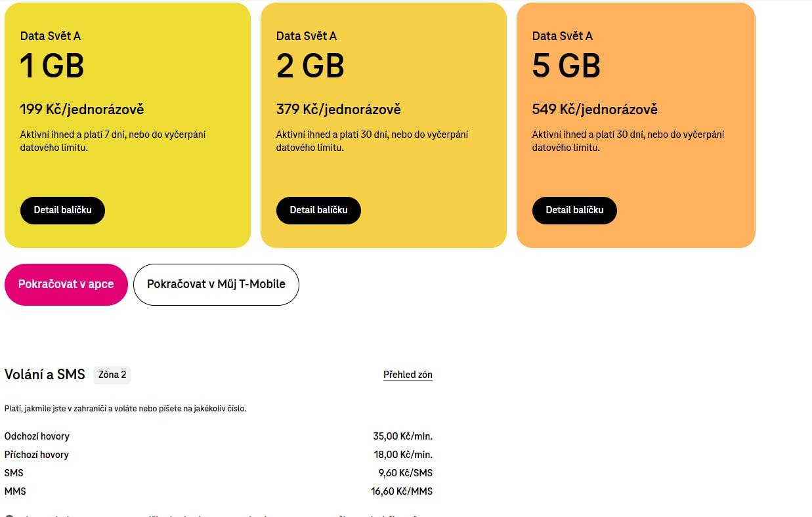Screen dimensions: 812x517
Task: Open Detail balíčku for the 5 GB package
Action: (574, 211)
